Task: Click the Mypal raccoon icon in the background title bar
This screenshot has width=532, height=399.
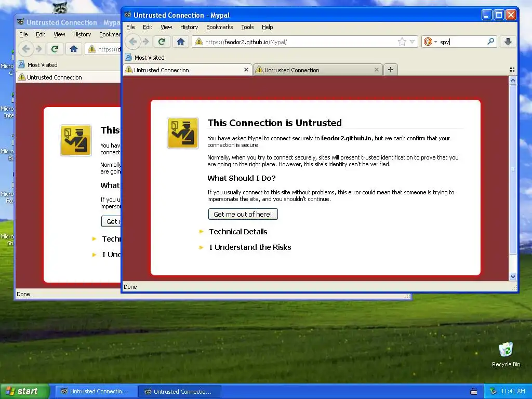Action: (x=21, y=22)
